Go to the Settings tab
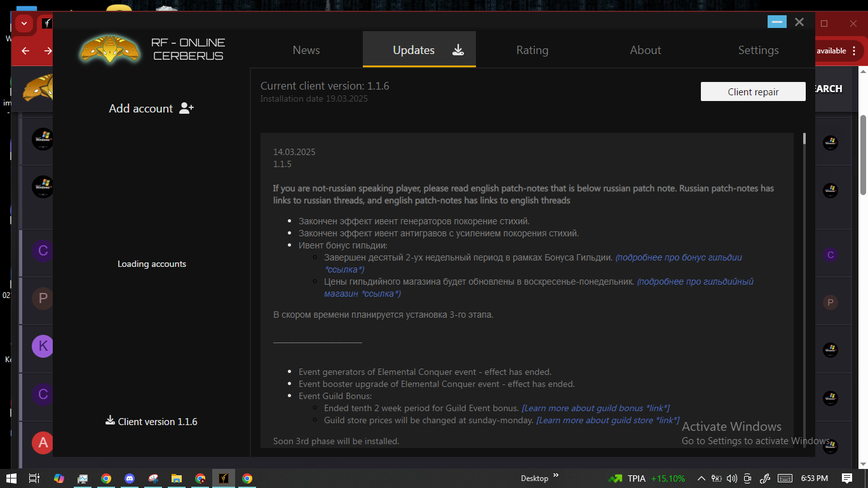Screen dimensions: 868x488 coord(759,50)
